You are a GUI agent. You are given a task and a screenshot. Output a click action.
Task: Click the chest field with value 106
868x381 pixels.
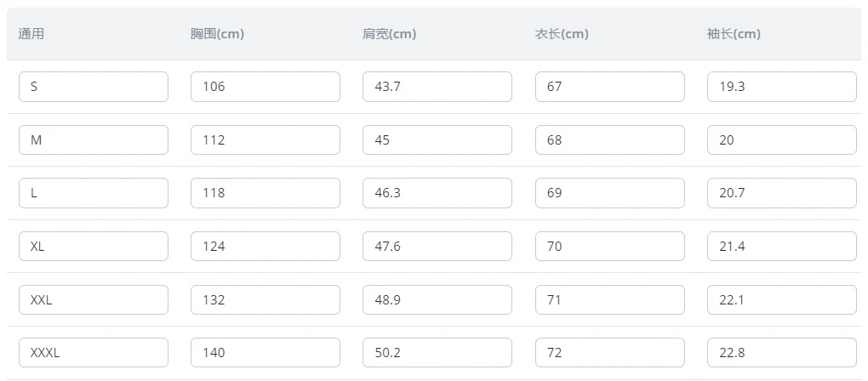[266, 87]
